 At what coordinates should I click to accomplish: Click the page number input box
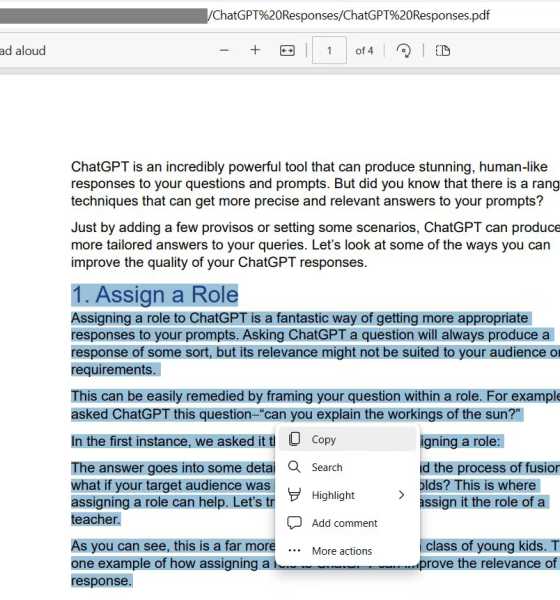tap(329, 50)
